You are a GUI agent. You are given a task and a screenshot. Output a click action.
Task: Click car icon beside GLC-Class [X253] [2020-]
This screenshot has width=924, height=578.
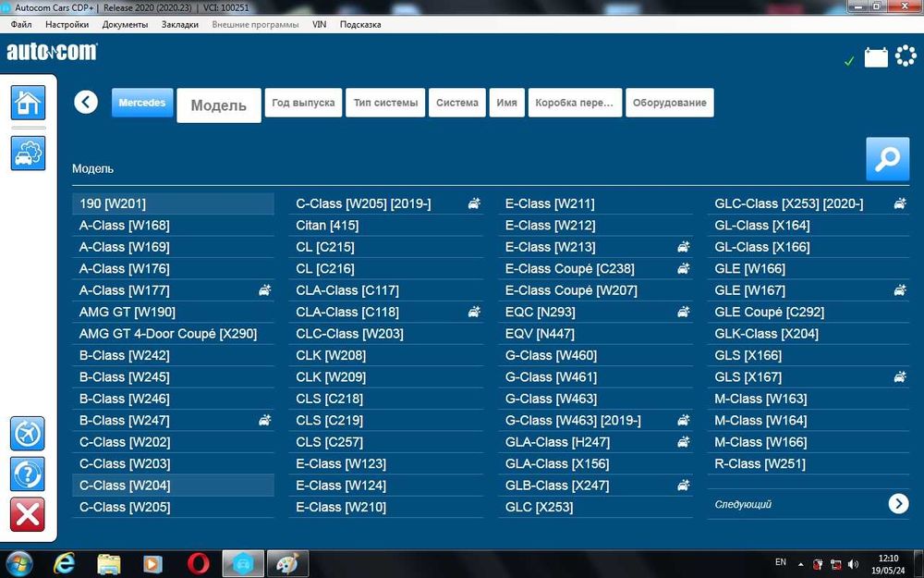pos(900,203)
